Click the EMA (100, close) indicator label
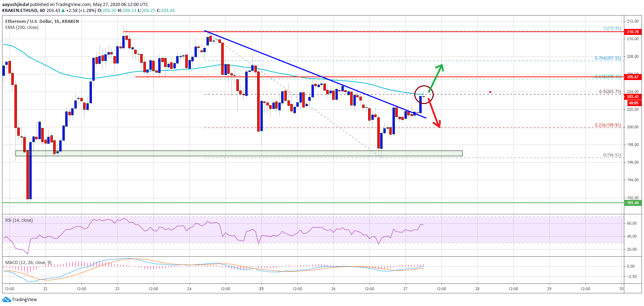This screenshot has height=306, width=644. [x=22, y=27]
